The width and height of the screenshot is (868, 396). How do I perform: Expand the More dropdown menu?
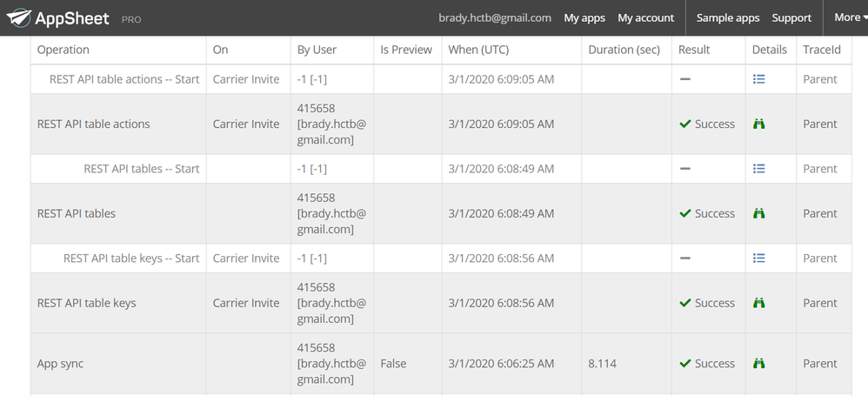pos(848,17)
